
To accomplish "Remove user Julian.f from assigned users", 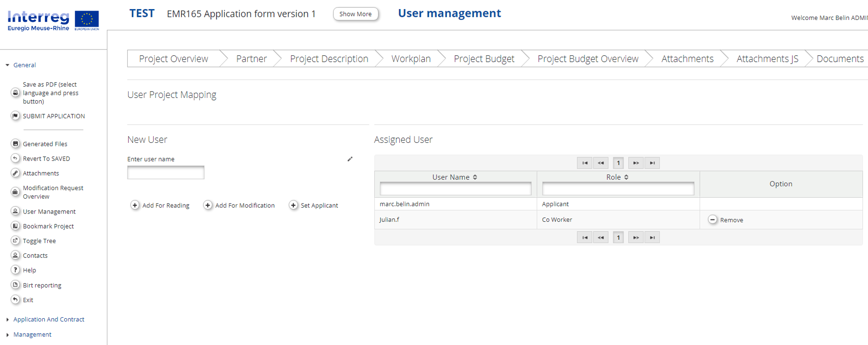I will [x=713, y=220].
